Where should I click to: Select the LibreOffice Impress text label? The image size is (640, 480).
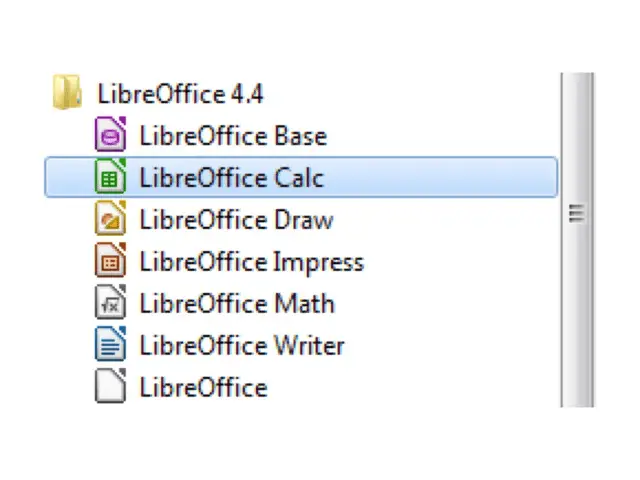[251, 262]
